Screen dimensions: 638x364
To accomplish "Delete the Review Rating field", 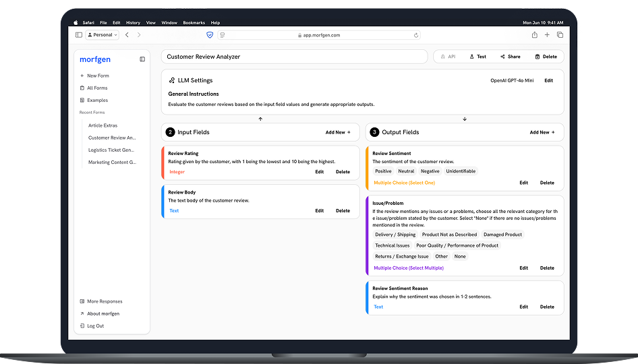I will [x=343, y=172].
